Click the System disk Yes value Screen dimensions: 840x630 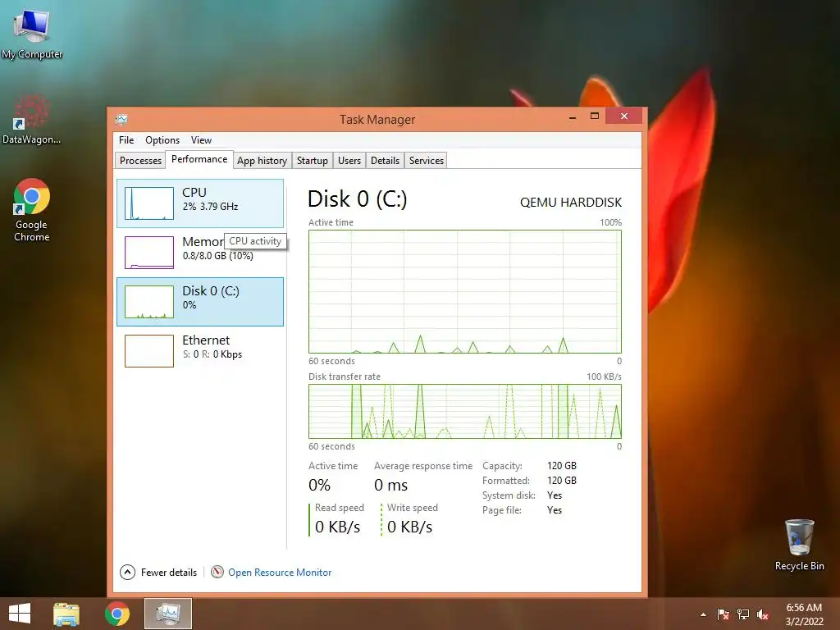tap(555, 495)
